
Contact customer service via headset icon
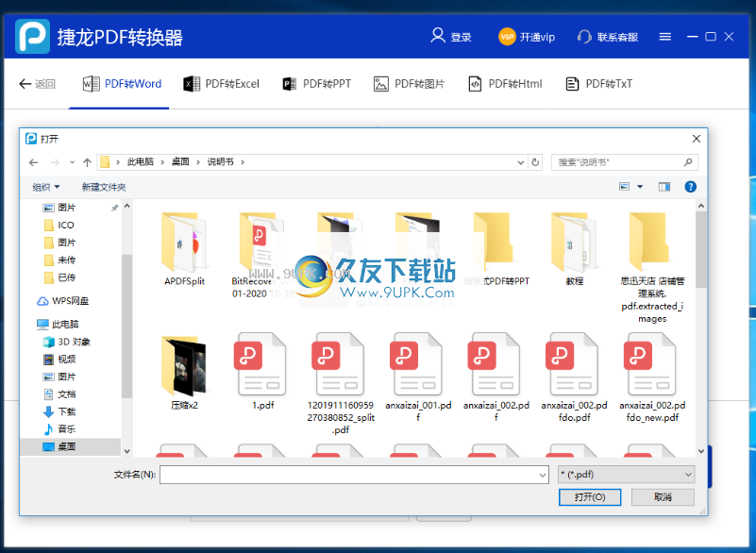pos(584,37)
